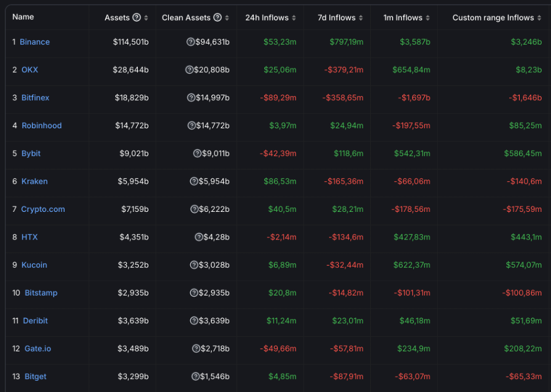
Task: Sort by 7d Inflows column arrows
Action: [361, 18]
